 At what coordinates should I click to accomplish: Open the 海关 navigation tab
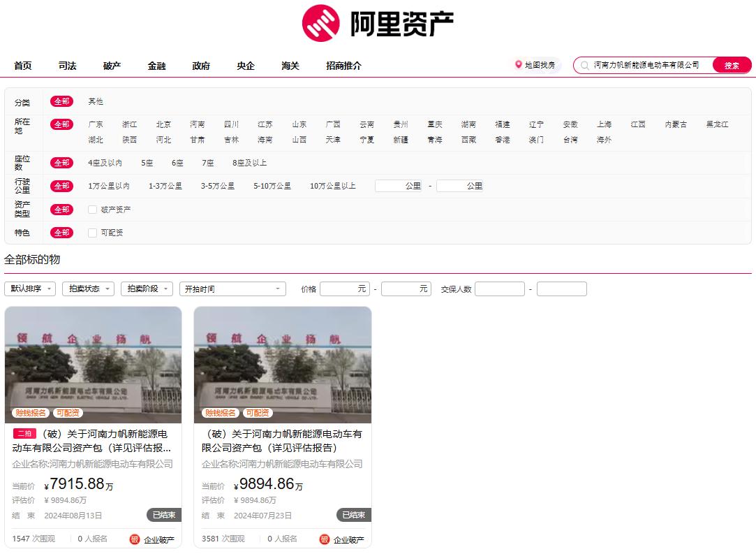pyautogui.click(x=290, y=66)
